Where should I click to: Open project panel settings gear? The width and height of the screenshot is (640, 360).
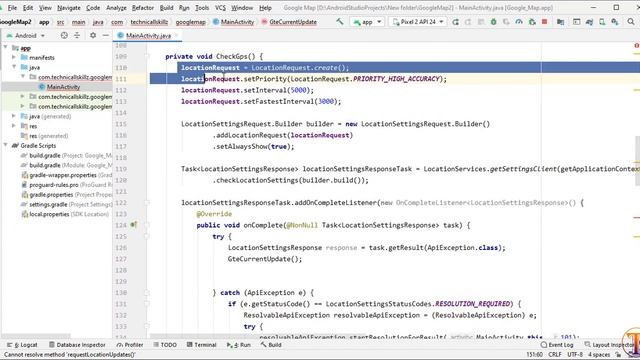pyautogui.click(x=93, y=36)
